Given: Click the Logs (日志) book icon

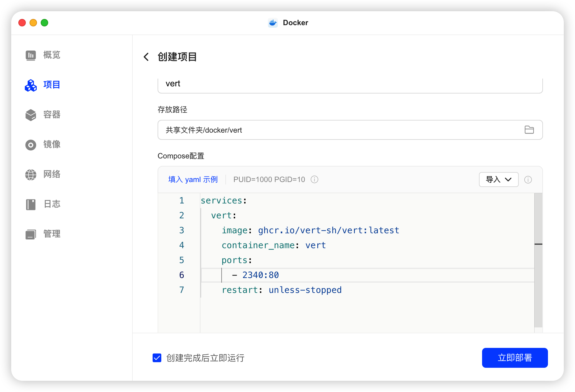Looking at the screenshot, I should pos(31,204).
